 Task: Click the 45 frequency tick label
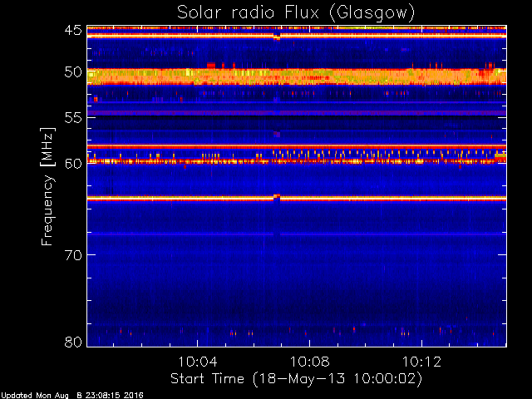tap(73, 30)
